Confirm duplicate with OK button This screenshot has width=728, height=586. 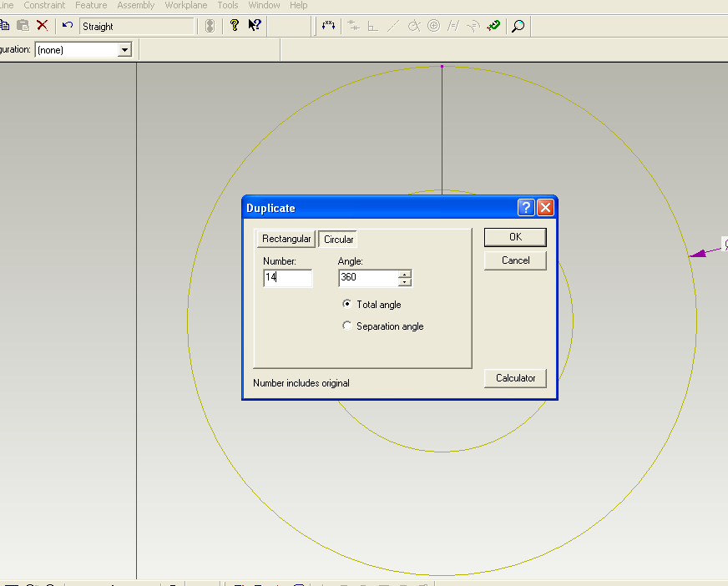pos(515,237)
